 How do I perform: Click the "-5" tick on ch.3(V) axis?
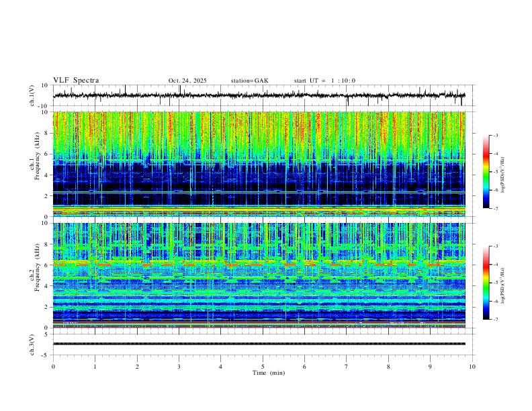[46, 355]
